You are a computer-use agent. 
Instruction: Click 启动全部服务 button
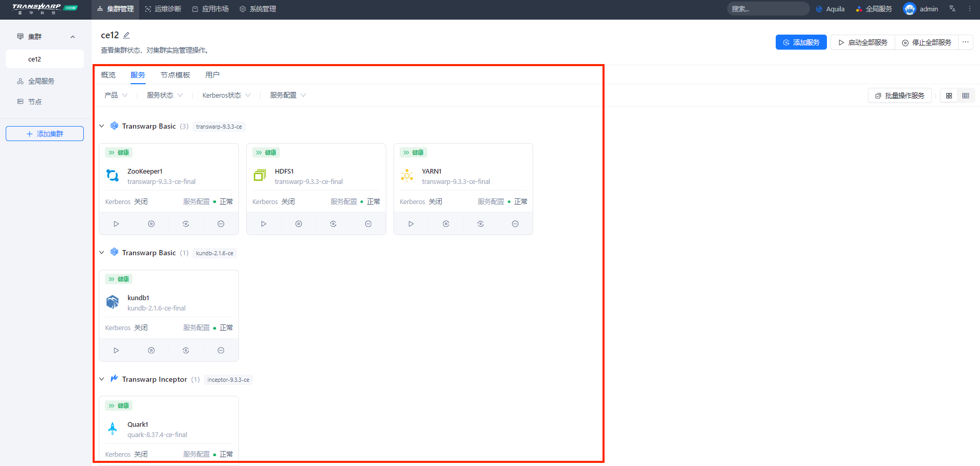click(x=863, y=42)
